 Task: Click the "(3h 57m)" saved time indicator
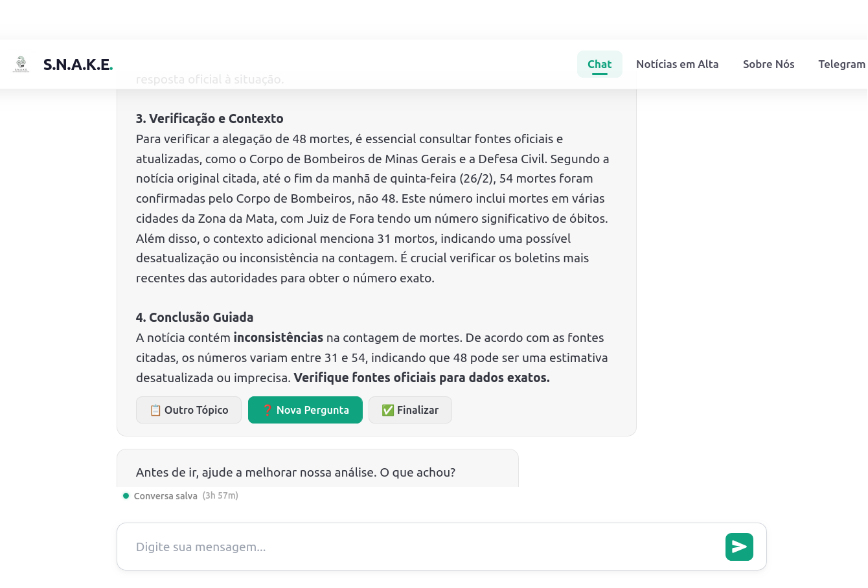[220, 496]
